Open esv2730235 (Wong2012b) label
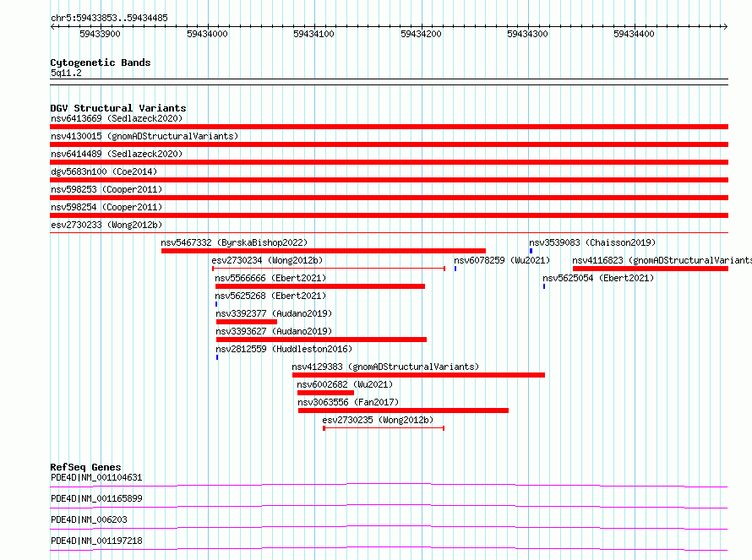The width and height of the screenshot is (752, 560). (x=378, y=420)
